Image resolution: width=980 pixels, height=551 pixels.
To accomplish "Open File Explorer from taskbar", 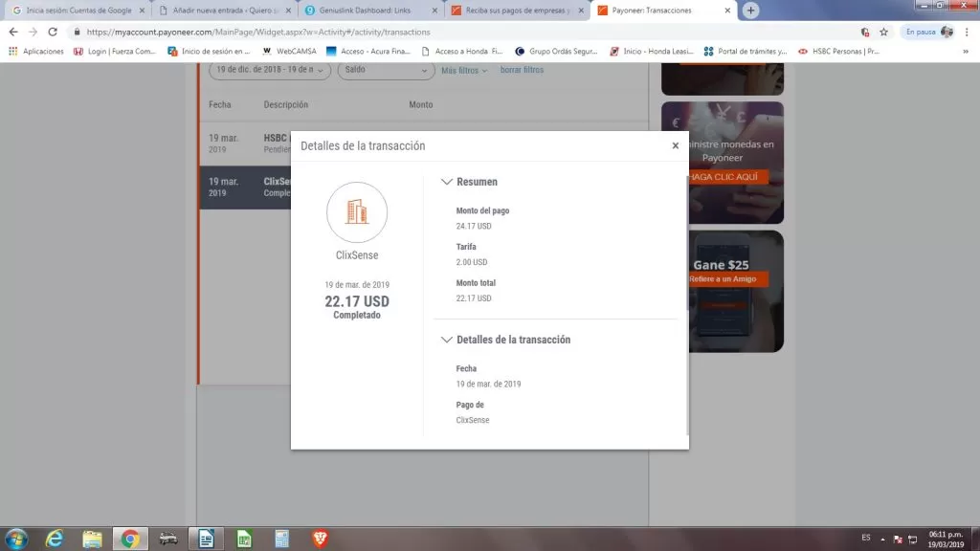I will 93,539.
